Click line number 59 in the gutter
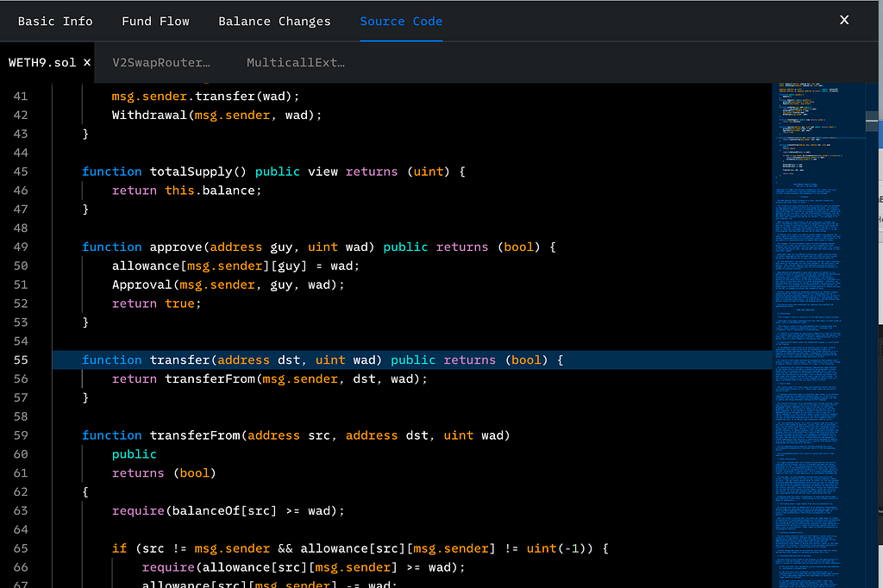The width and height of the screenshot is (883, 588). click(x=21, y=435)
